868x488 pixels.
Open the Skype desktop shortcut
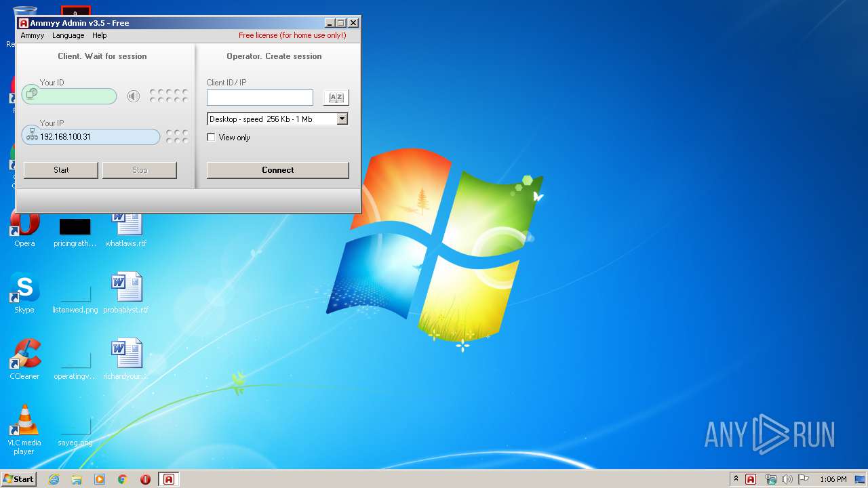point(24,294)
